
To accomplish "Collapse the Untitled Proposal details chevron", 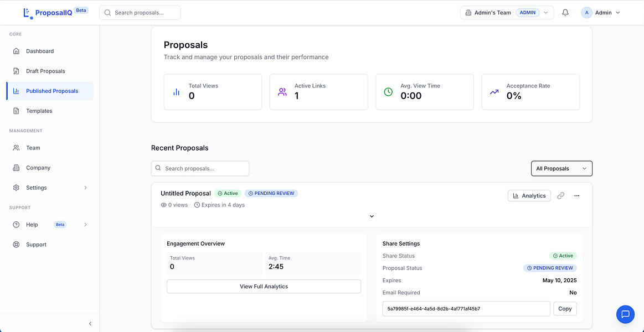I will tap(372, 216).
